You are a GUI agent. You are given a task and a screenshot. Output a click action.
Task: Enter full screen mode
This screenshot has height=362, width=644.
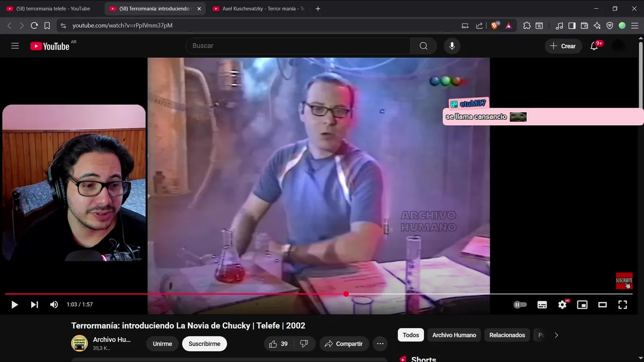[622, 305]
